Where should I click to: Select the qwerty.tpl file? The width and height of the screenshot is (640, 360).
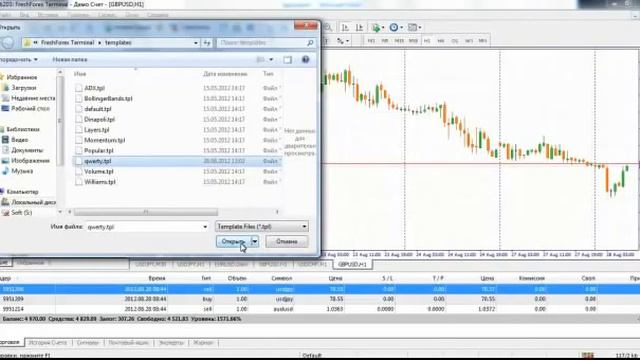[98, 161]
